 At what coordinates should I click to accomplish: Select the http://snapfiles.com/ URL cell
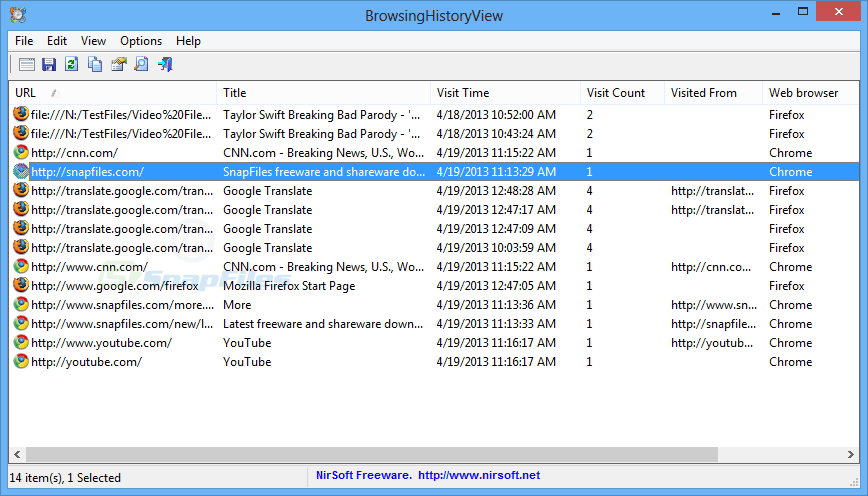point(87,172)
